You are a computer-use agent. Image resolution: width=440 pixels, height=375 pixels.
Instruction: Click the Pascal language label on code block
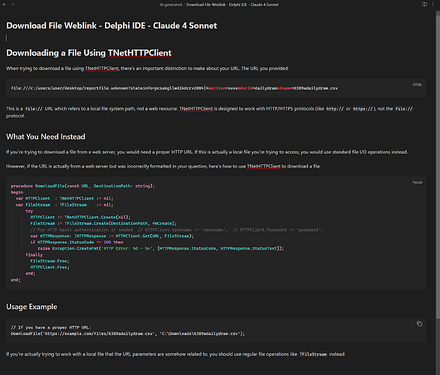[417, 182]
